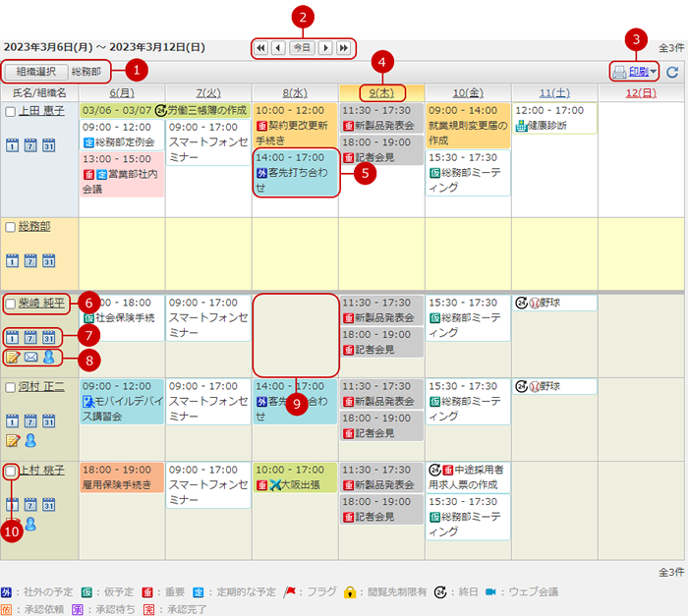Tick the checkbox for 柴崎 純平

11,304
